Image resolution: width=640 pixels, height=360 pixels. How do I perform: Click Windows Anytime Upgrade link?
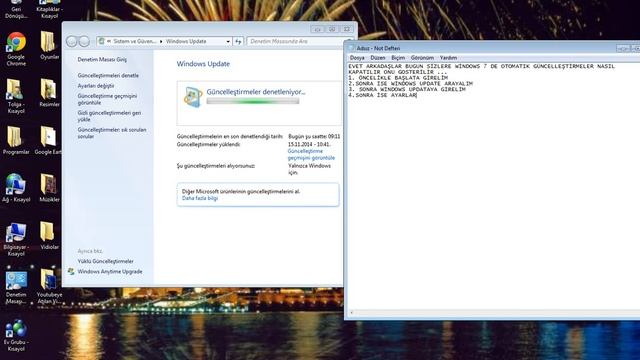tap(110, 271)
